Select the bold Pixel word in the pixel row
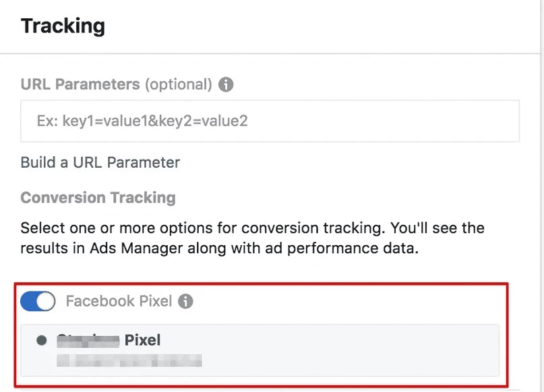This screenshot has width=544, height=392. 143,340
